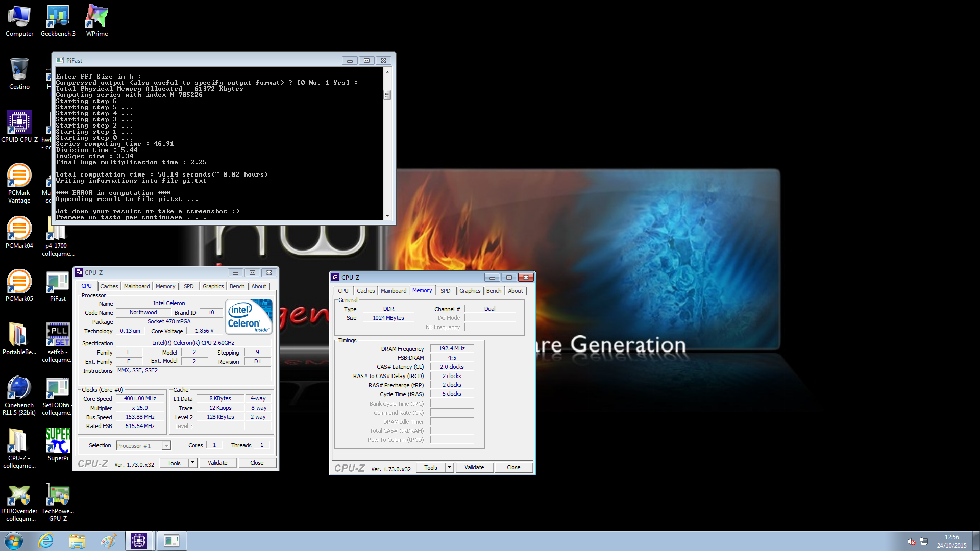This screenshot has width=980, height=551.
Task: Click Tools button in left CPU-Z window
Action: tap(174, 463)
